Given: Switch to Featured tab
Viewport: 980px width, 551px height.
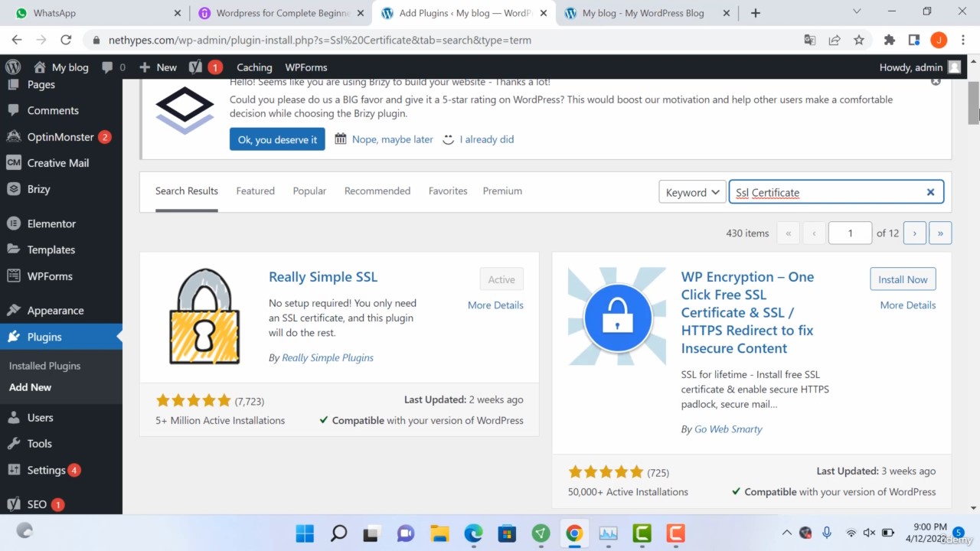Looking at the screenshot, I should (255, 191).
